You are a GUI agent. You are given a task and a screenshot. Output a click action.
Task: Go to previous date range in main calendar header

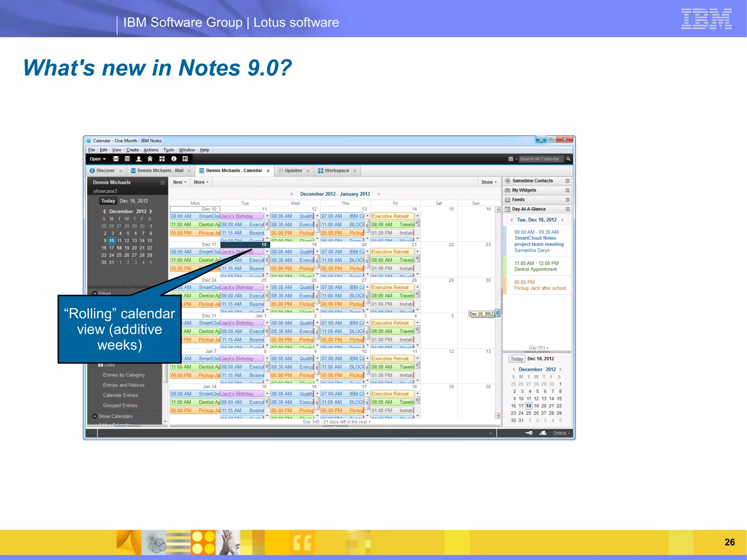(x=292, y=194)
